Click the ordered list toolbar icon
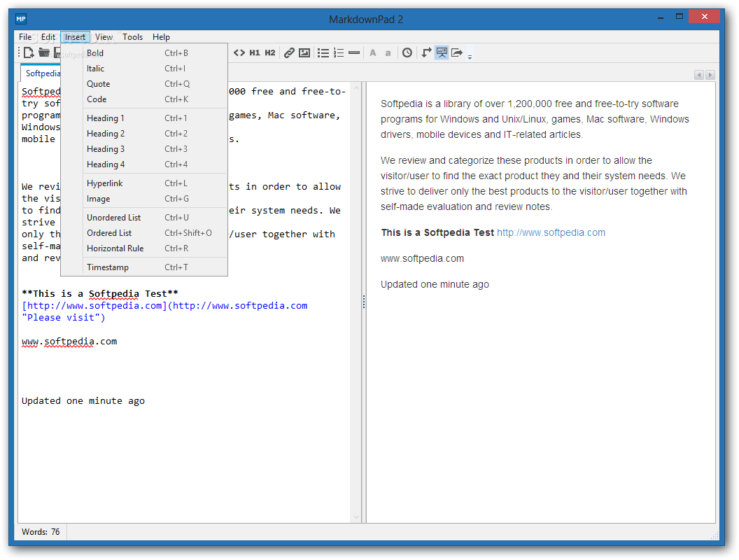This screenshot has width=739, height=560. (339, 52)
